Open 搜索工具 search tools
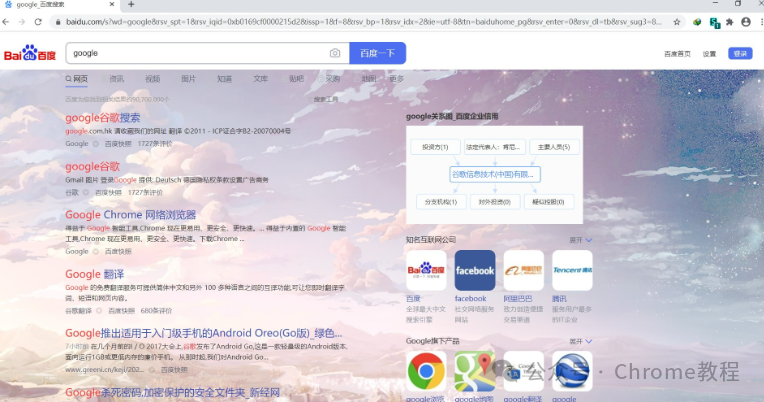 tap(325, 99)
